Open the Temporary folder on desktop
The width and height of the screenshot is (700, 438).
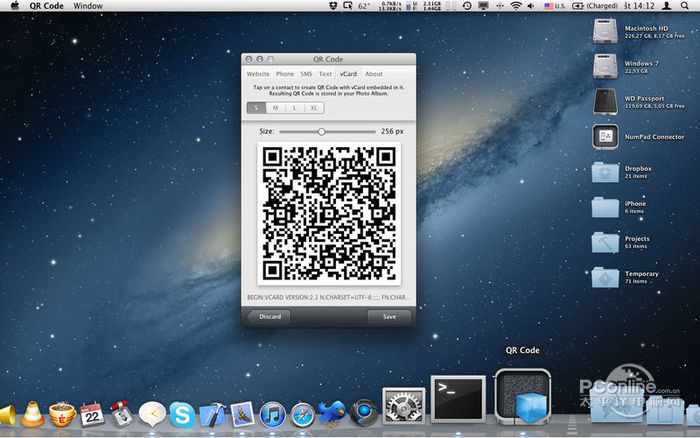tap(605, 277)
